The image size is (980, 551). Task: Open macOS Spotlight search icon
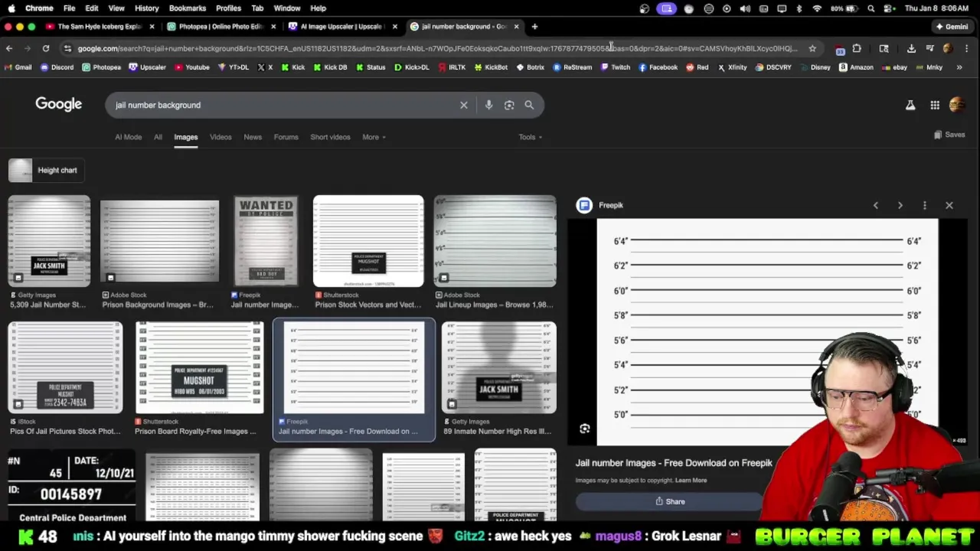(x=871, y=8)
